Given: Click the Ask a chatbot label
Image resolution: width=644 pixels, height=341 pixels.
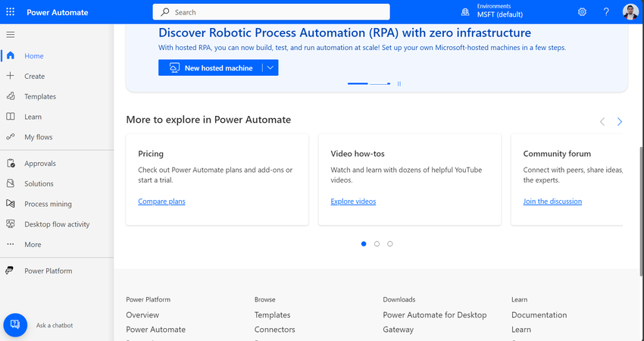Looking at the screenshot, I should tap(55, 325).
